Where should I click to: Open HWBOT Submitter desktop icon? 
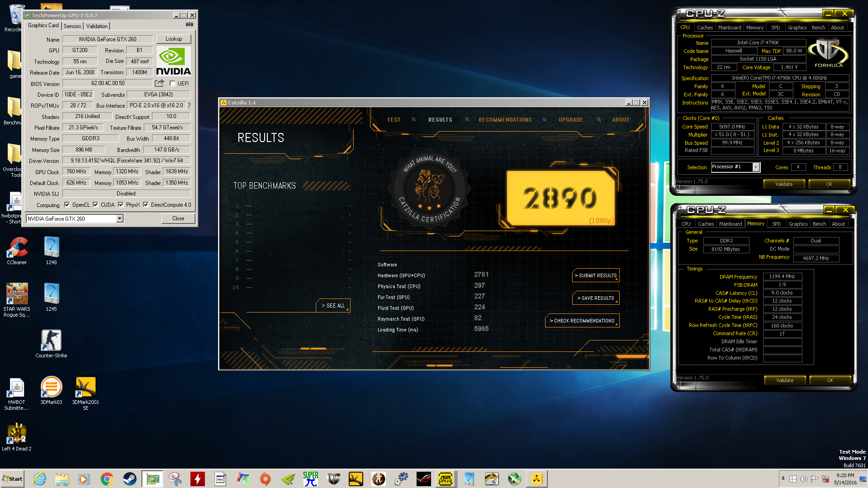(x=17, y=394)
